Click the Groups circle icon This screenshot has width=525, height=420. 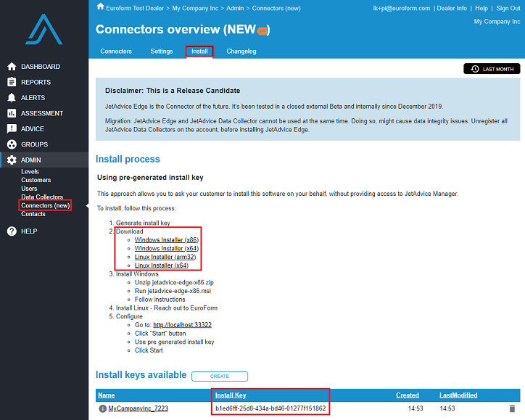tap(12, 144)
